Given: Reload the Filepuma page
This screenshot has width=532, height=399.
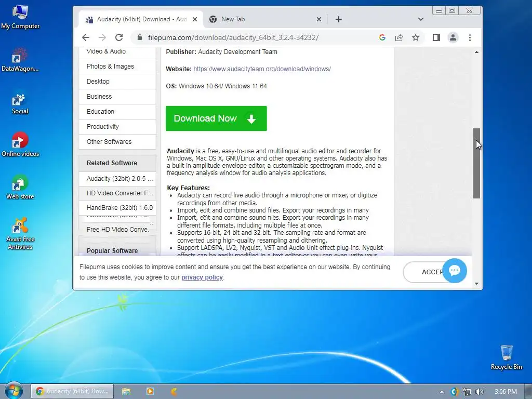Looking at the screenshot, I should pyautogui.click(x=119, y=37).
